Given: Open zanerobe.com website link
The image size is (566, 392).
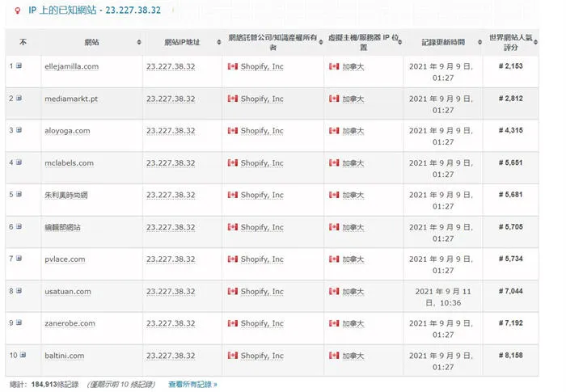Looking at the screenshot, I should coord(70,323).
